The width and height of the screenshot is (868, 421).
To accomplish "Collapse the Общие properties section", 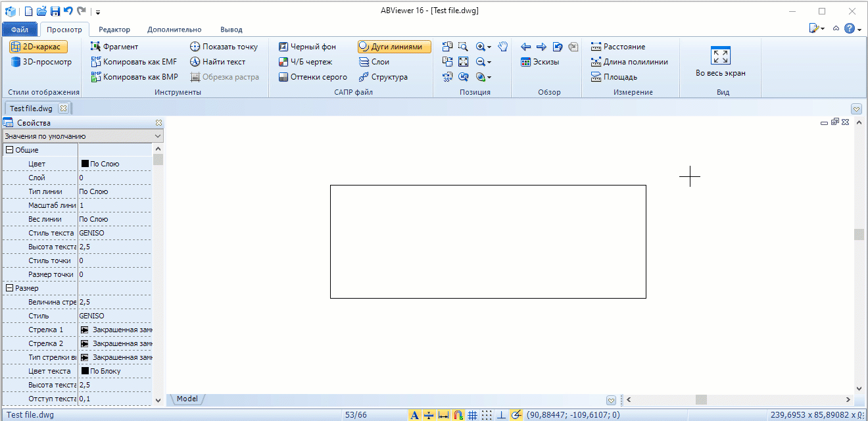I will coord(10,150).
